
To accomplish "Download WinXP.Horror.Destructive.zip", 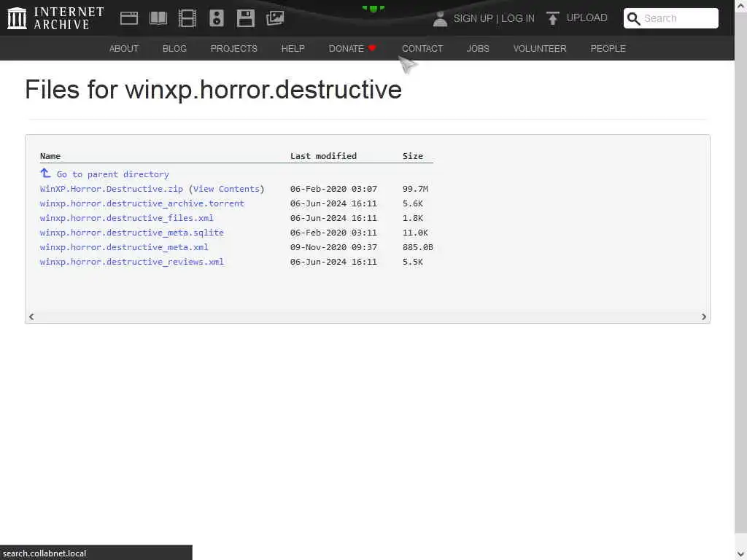I will click(112, 189).
